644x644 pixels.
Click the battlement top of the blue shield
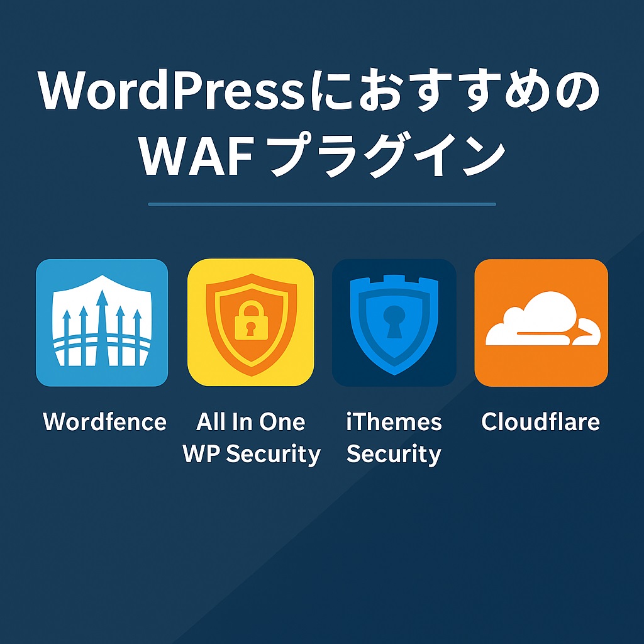[394, 282]
